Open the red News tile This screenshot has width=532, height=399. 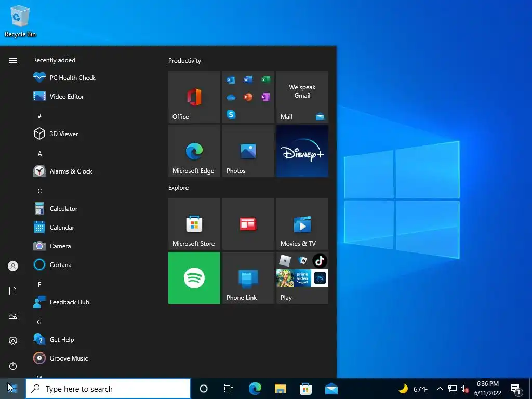click(248, 224)
